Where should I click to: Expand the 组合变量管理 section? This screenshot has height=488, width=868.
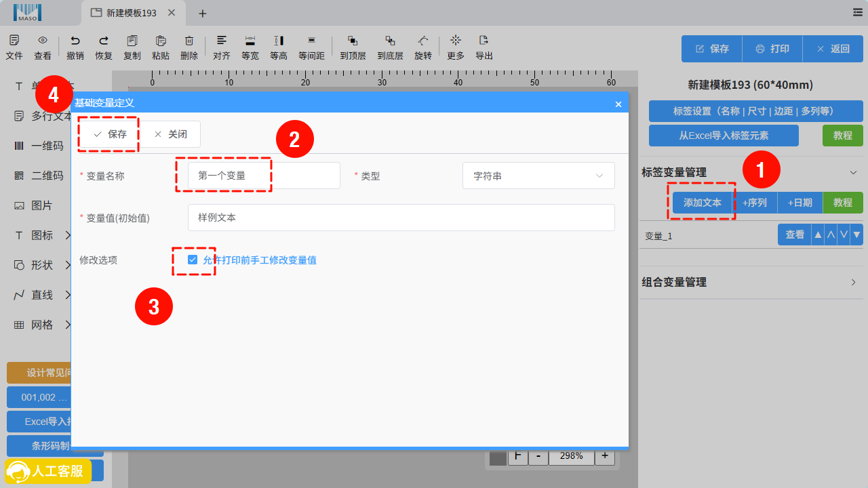click(854, 282)
